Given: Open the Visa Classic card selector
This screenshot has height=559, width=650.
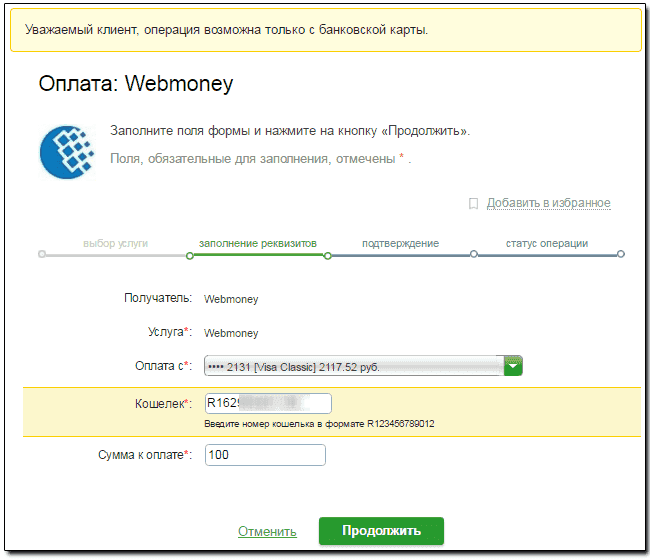Looking at the screenshot, I should [353, 366].
